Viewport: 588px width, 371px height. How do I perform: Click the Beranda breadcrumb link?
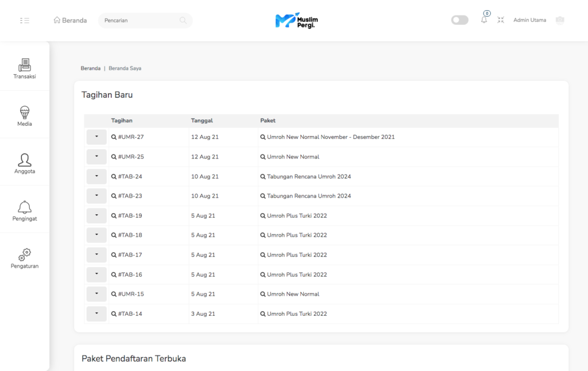pos(90,68)
